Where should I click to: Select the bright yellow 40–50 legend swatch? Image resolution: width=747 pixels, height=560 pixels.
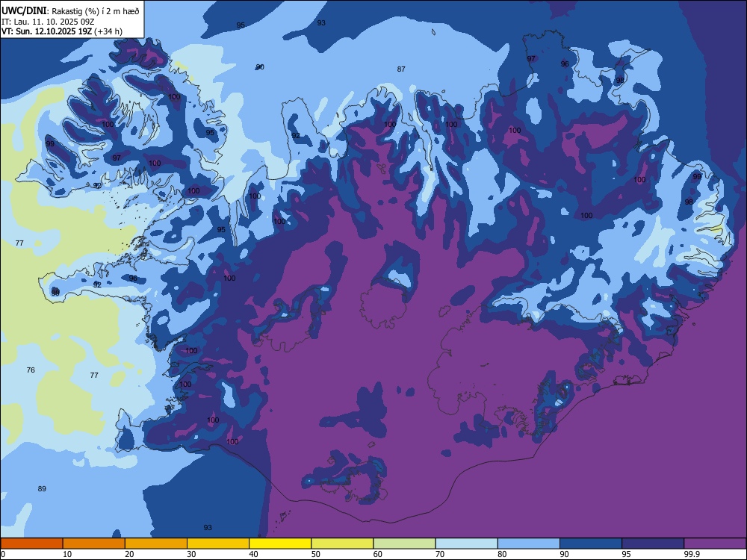(280, 544)
